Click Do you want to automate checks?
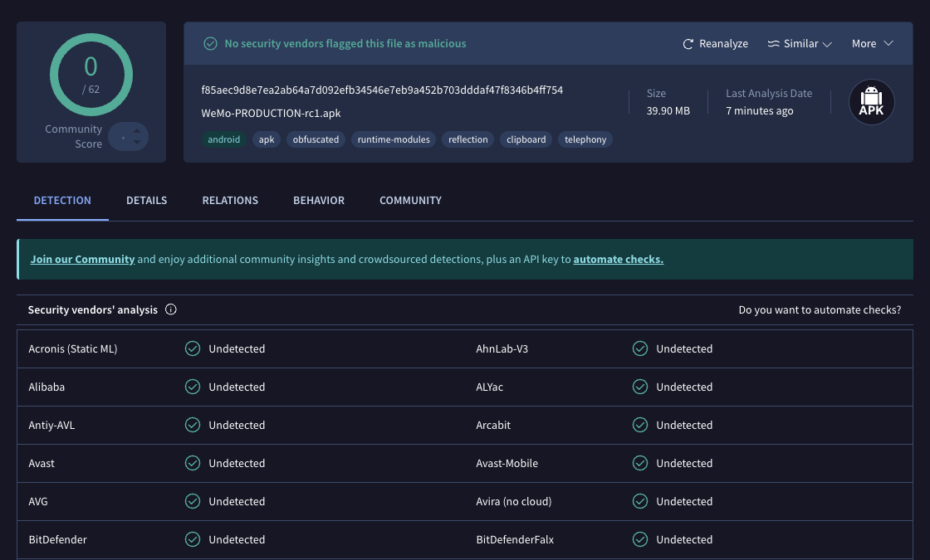930x560 pixels. tap(820, 310)
